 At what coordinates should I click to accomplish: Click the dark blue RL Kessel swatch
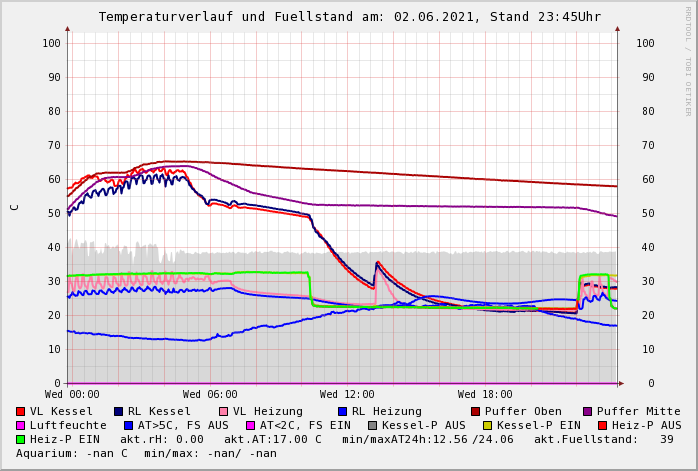coord(119,411)
